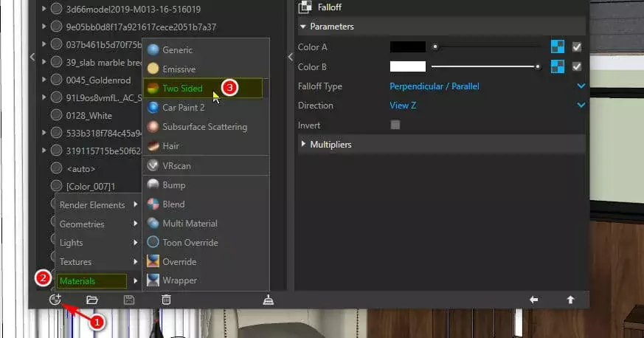Enable the Invert checkbox
The width and height of the screenshot is (644, 338).
click(395, 125)
